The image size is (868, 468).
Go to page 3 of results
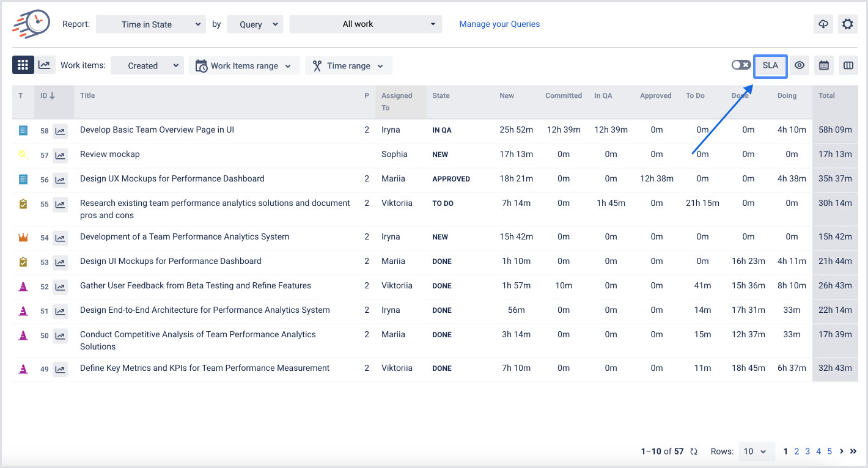[x=807, y=452]
